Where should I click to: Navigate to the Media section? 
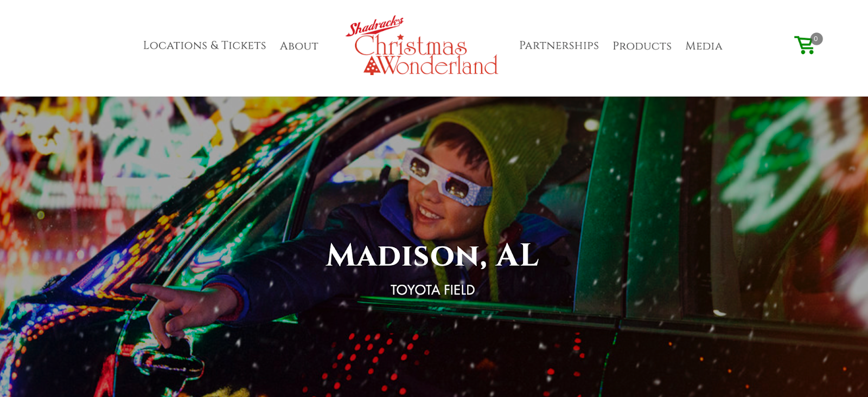704,46
